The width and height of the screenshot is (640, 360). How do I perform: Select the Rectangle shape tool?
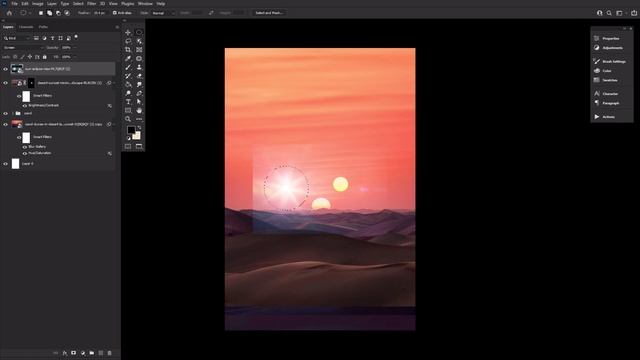click(x=128, y=111)
